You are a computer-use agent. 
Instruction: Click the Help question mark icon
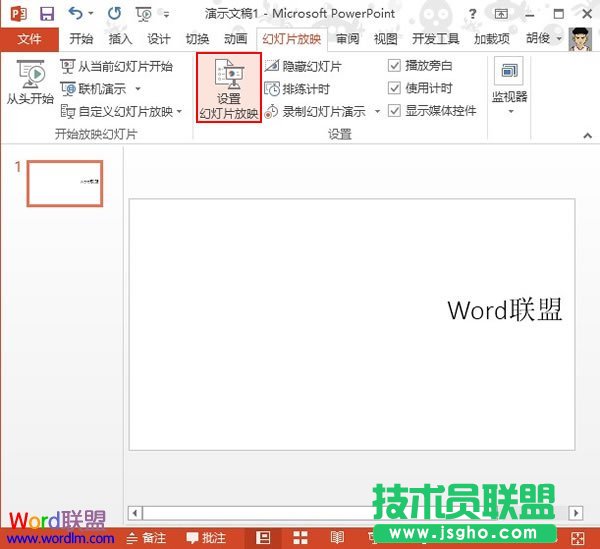point(472,14)
